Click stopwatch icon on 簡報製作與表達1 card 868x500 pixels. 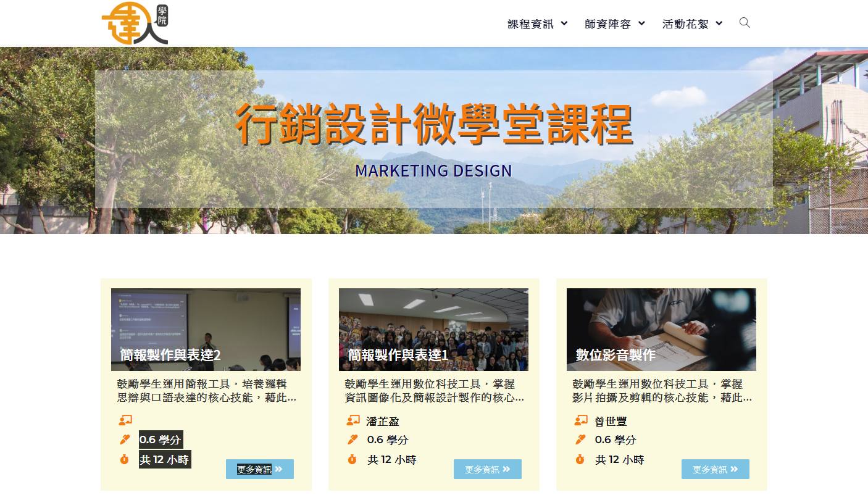tap(352, 459)
